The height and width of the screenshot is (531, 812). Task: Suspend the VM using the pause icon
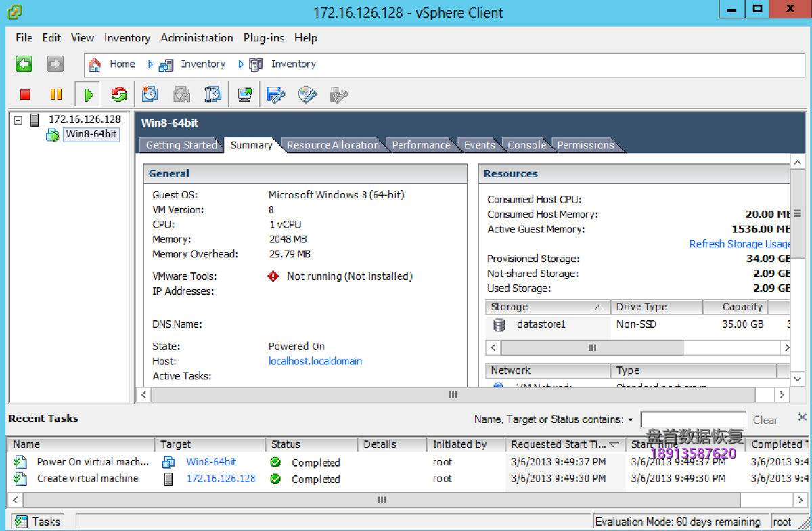coord(56,95)
